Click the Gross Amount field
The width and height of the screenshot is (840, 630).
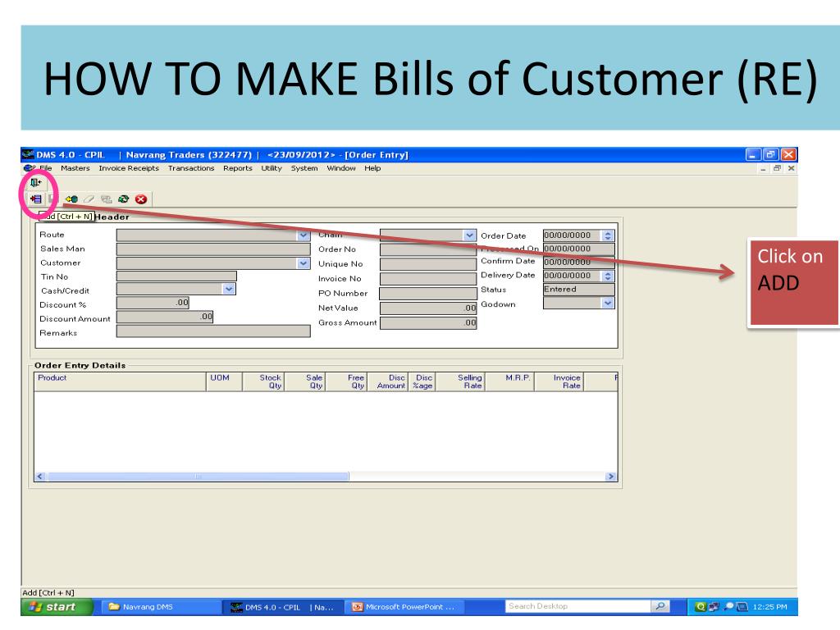point(428,322)
